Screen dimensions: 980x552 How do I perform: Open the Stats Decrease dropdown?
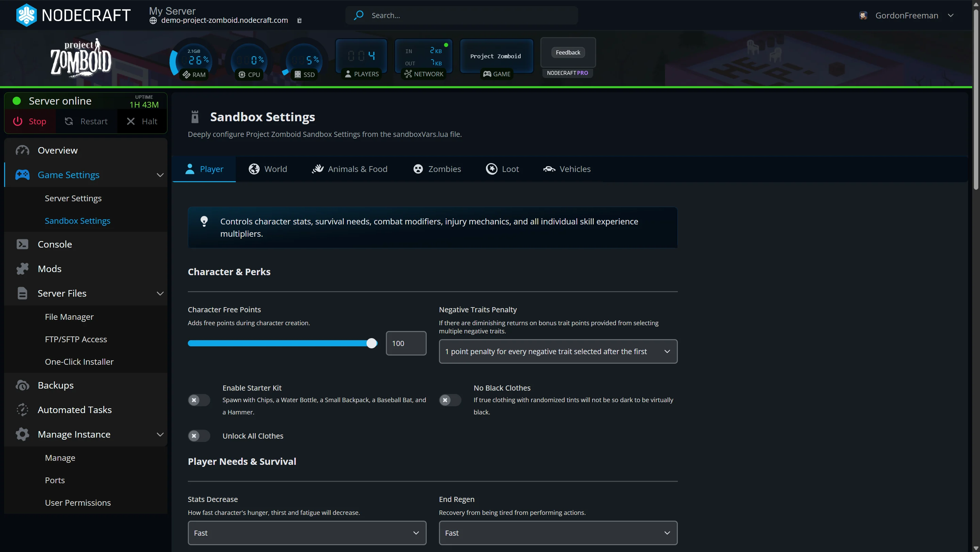click(x=307, y=533)
